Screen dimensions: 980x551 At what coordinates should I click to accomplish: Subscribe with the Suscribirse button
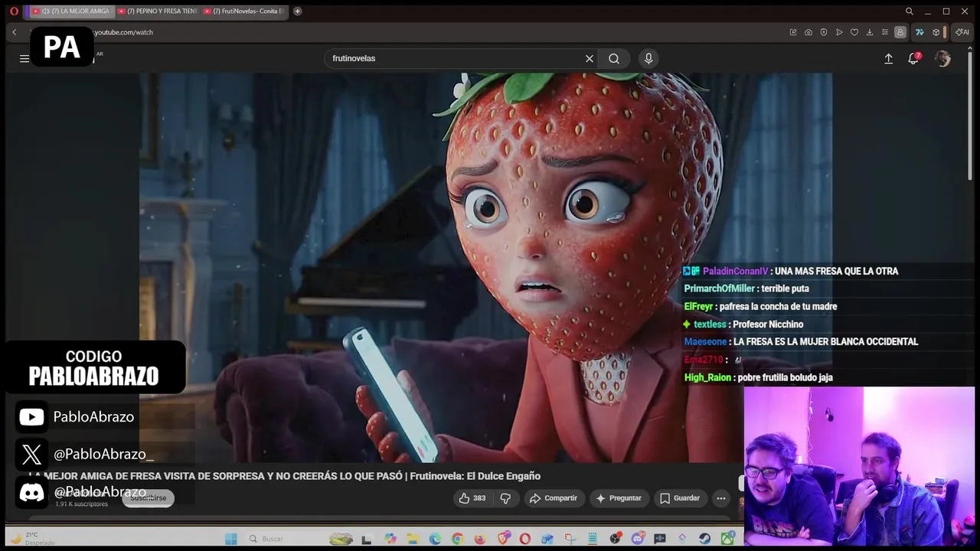[x=148, y=498]
